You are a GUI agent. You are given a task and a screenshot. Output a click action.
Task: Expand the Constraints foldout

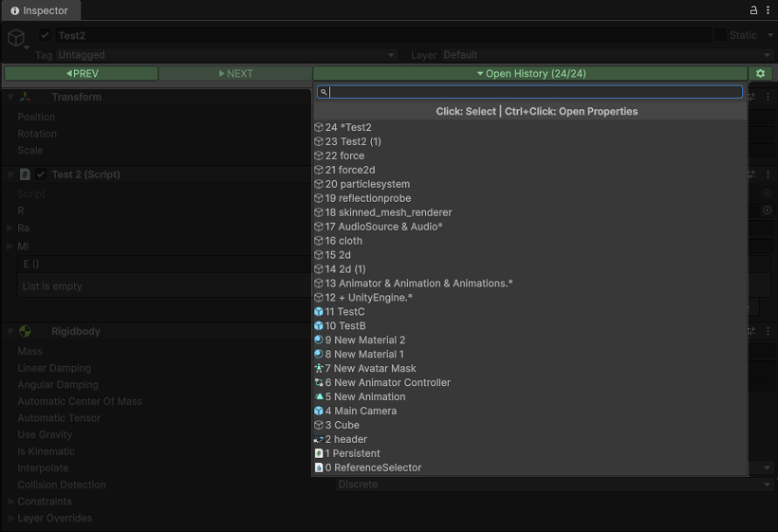pos(10,502)
